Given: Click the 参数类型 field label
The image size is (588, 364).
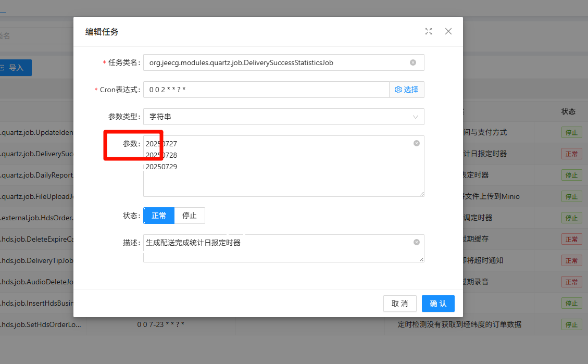Looking at the screenshot, I should click(124, 117).
